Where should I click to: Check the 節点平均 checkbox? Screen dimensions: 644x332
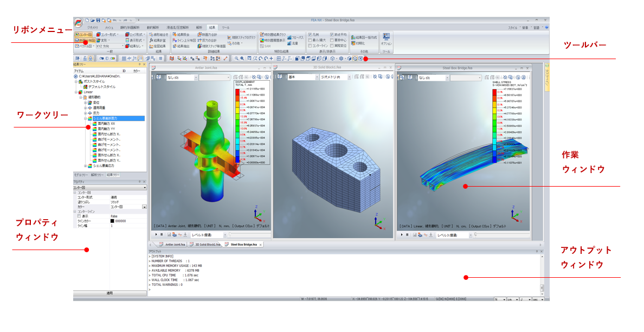(x=332, y=34)
